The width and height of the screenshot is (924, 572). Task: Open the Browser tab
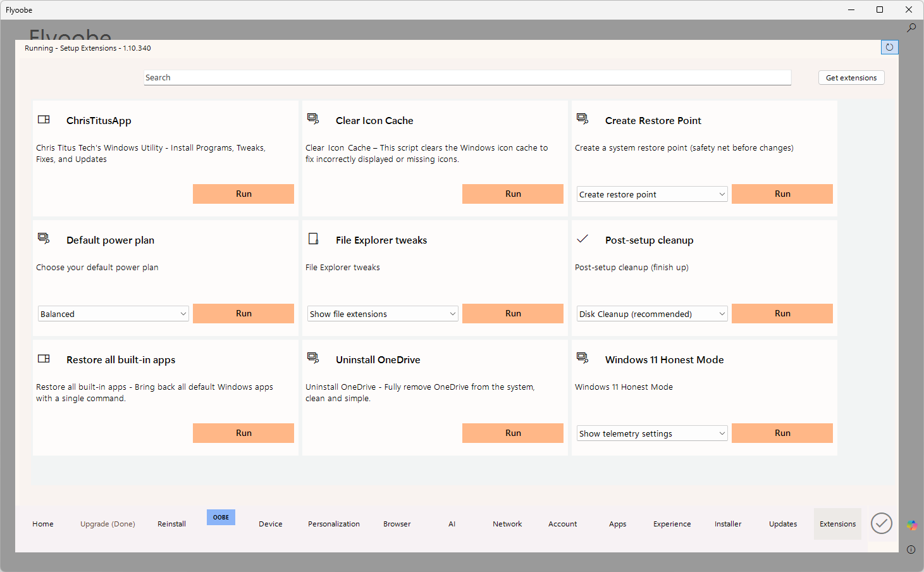pos(397,524)
